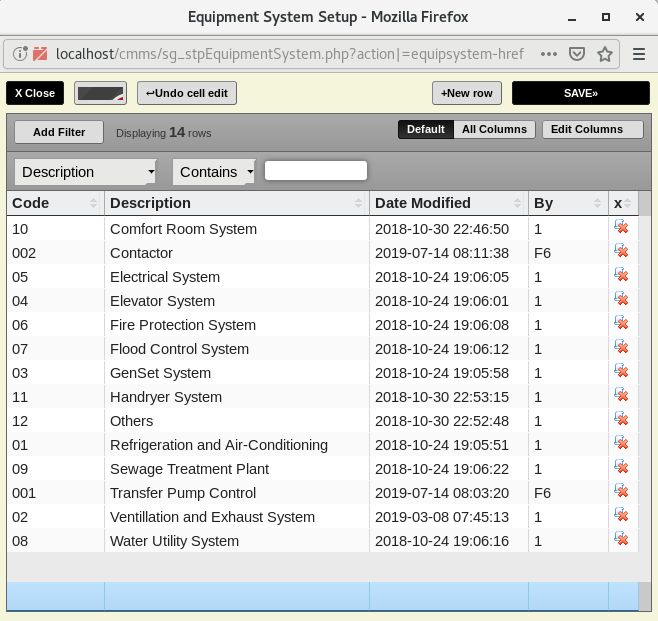Viewport: 658px width, 621px height.
Task: Select the 'Electrical System' cell
Action: coord(237,277)
